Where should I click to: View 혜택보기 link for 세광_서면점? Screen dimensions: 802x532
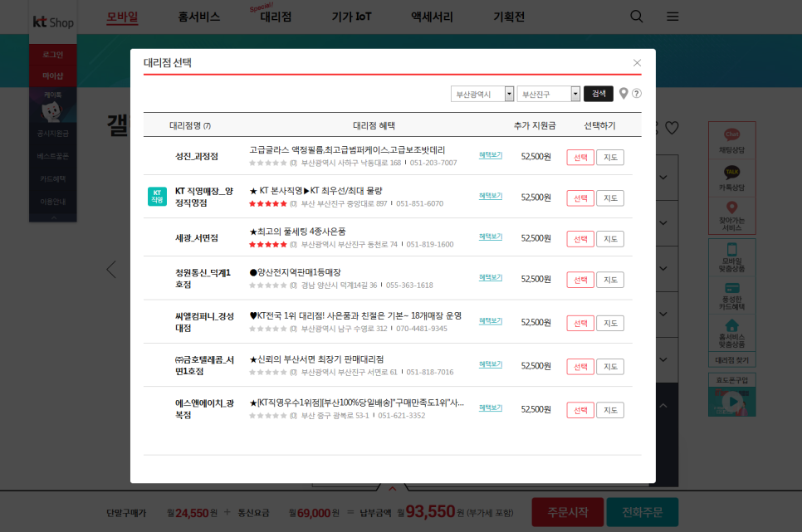click(491, 237)
